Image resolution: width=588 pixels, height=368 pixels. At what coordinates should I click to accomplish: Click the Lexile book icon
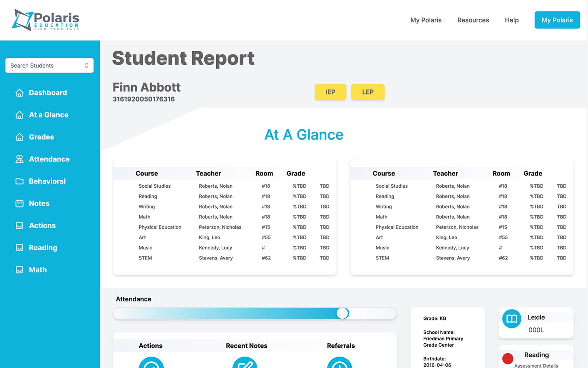tap(512, 319)
